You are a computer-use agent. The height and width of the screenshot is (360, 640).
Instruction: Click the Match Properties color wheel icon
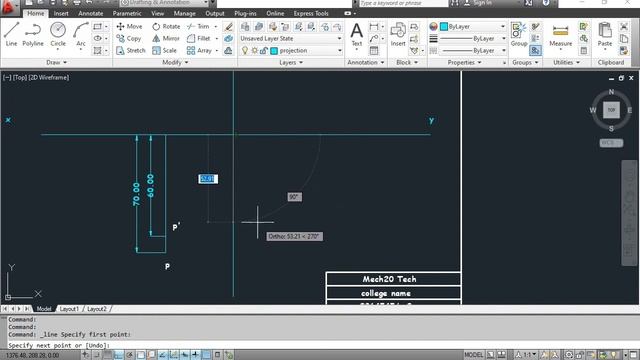point(433,27)
